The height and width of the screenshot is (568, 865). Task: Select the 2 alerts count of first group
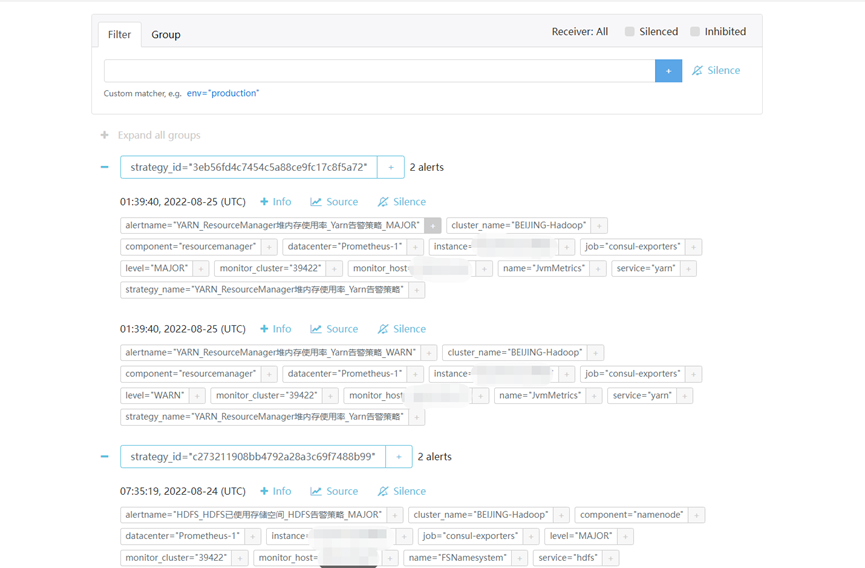pos(426,167)
